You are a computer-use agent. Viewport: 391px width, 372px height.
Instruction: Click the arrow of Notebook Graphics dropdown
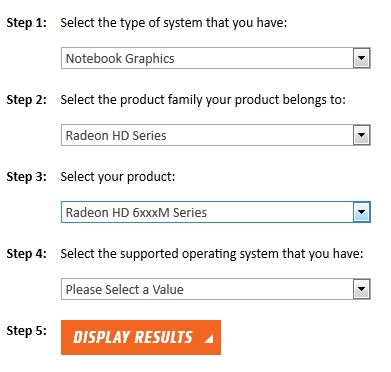362,58
